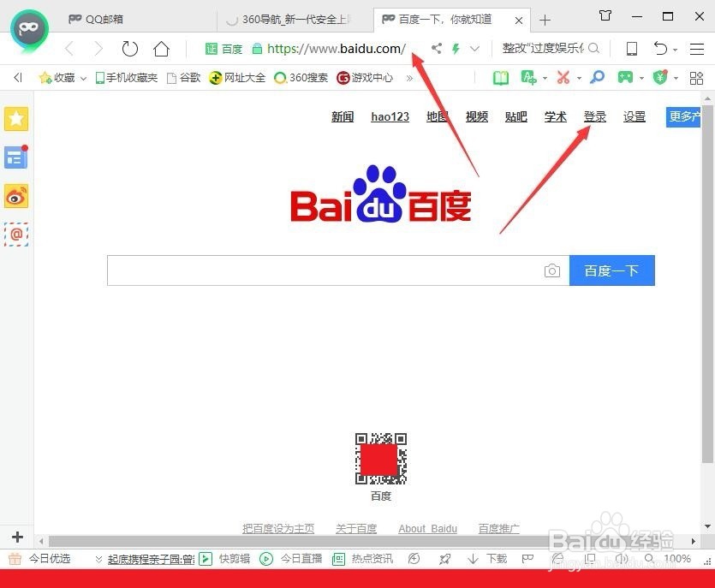Open the Weibo sidebar icon

[16, 196]
